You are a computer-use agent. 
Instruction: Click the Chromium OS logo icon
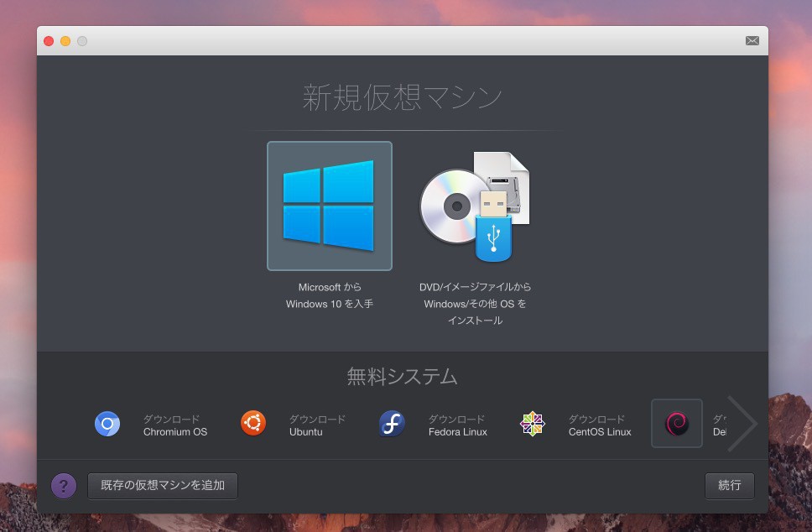pos(107,424)
